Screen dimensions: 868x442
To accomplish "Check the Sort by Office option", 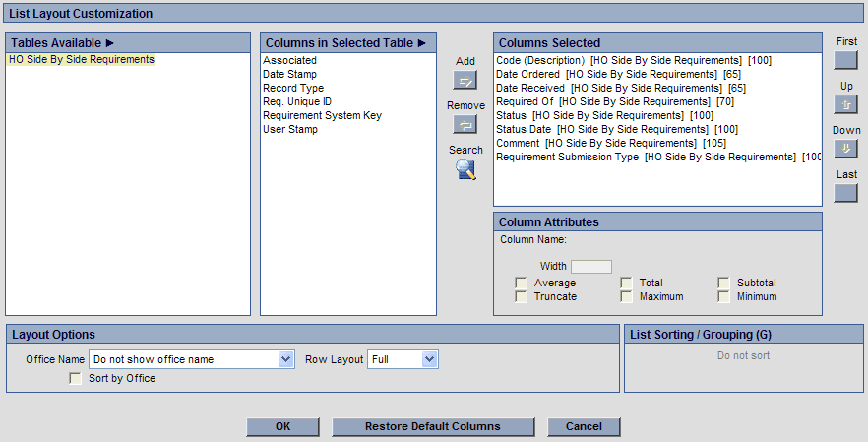I will (x=76, y=379).
